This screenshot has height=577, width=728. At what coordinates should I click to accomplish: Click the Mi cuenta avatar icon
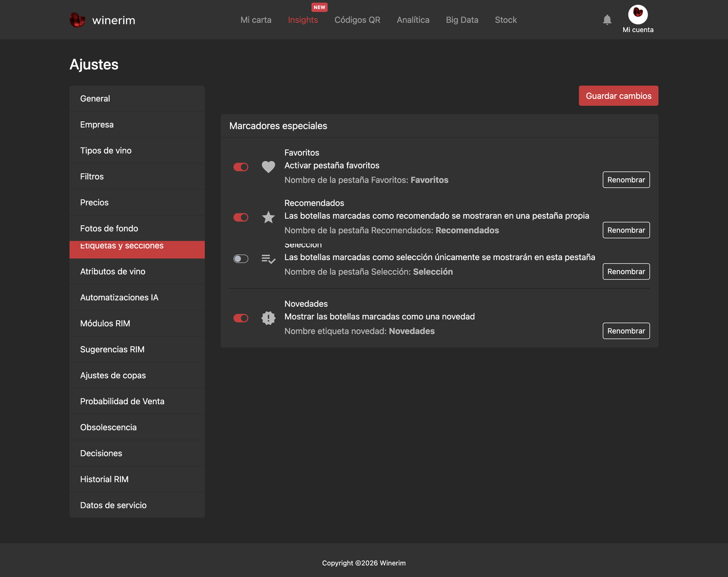pyautogui.click(x=638, y=15)
